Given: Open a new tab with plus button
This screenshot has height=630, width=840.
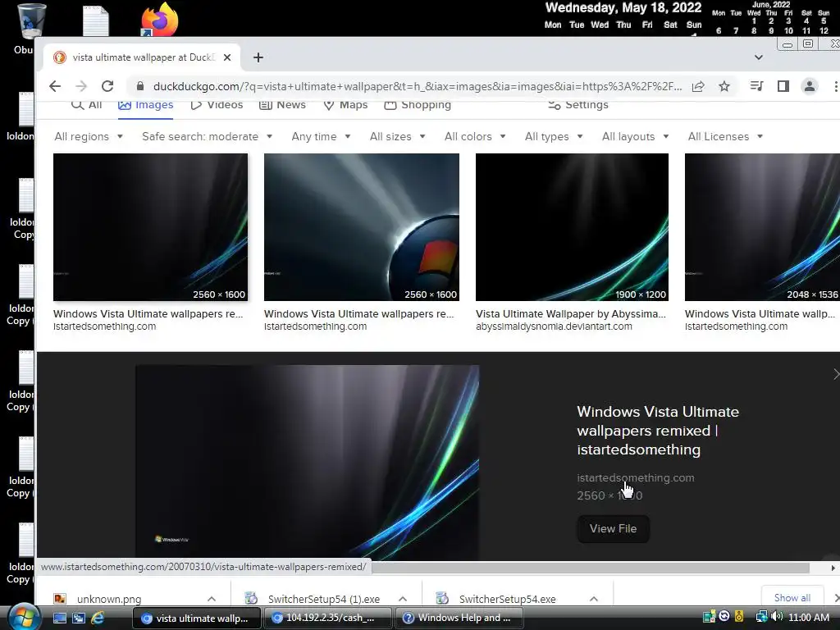Looking at the screenshot, I should (x=258, y=57).
